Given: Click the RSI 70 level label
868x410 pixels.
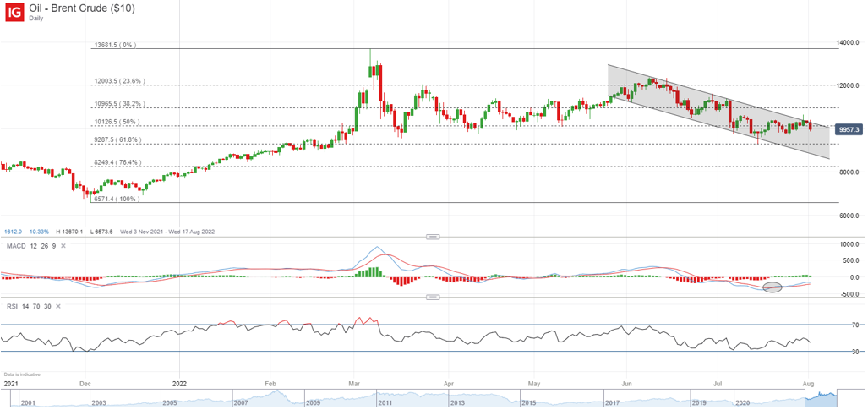Looking at the screenshot, I should 854,325.
